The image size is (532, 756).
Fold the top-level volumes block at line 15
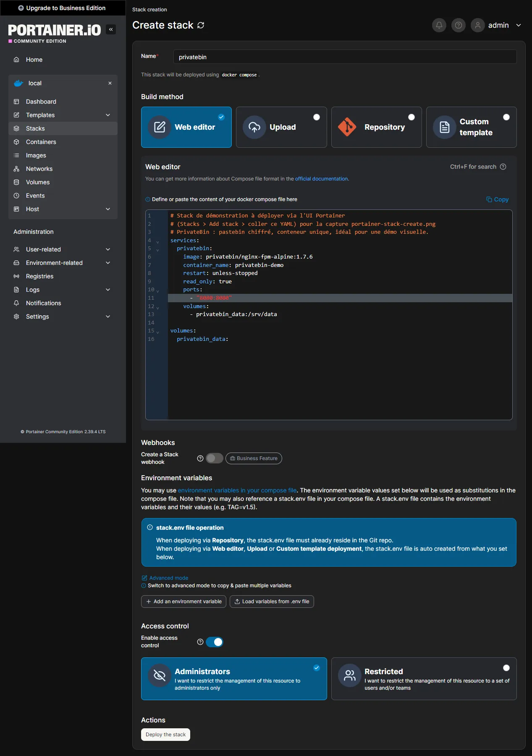point(158,332)
